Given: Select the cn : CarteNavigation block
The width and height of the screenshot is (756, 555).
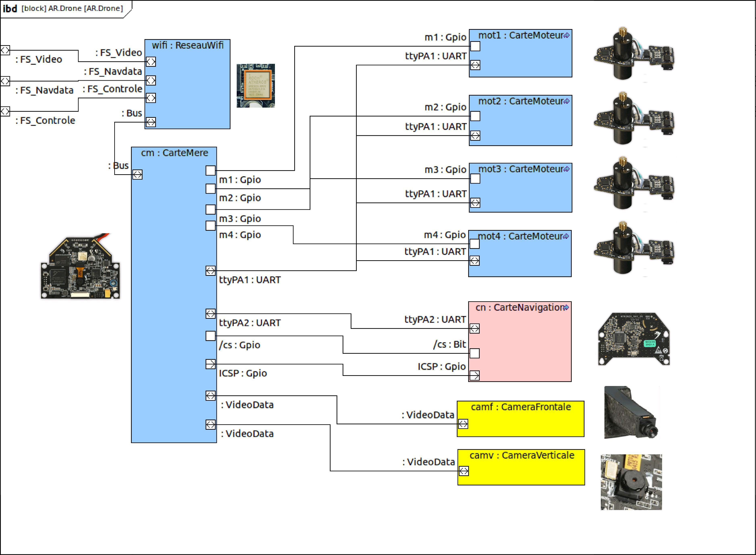Looking at the screenshot, I should coord(520,341).
